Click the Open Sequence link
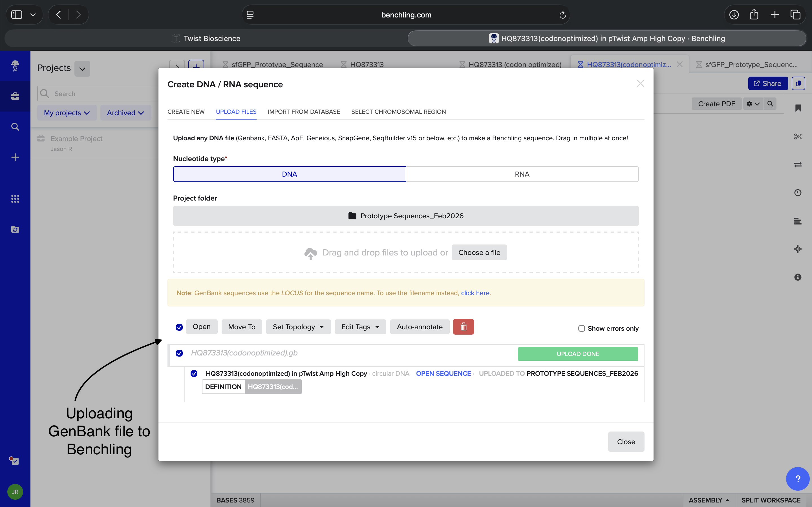 pos(443,373)
